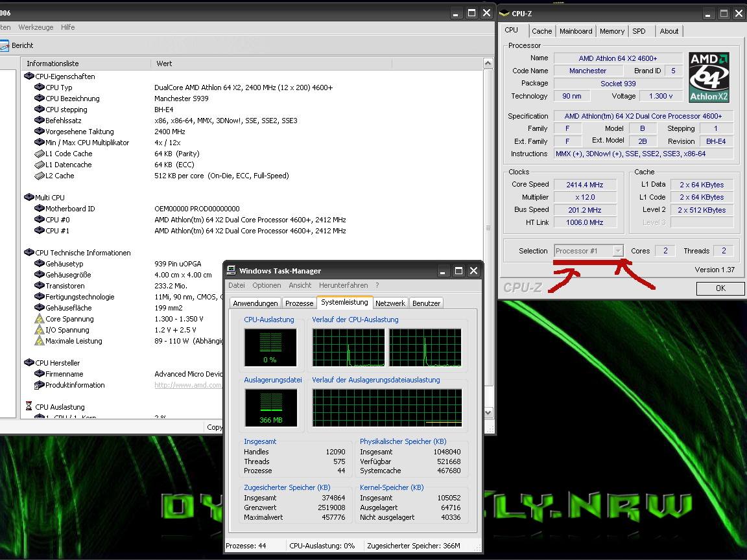Click the CPU Auslastung hourglass icon

pos(29,406)
